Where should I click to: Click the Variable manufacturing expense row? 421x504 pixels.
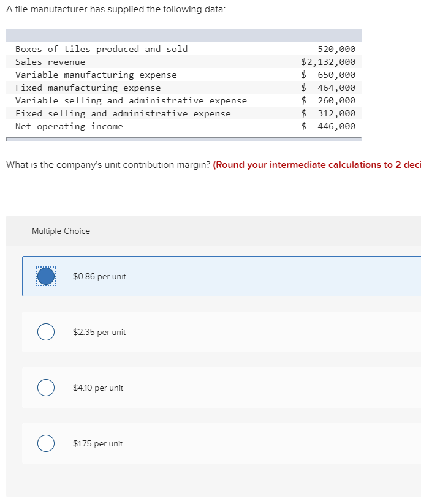[184, 75]
